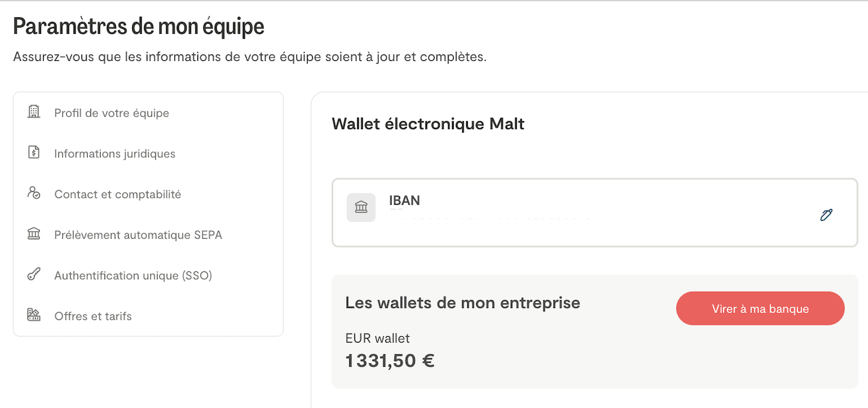
Task: Open Authentification unique (SSO) settings
Action: click(133, 276)
